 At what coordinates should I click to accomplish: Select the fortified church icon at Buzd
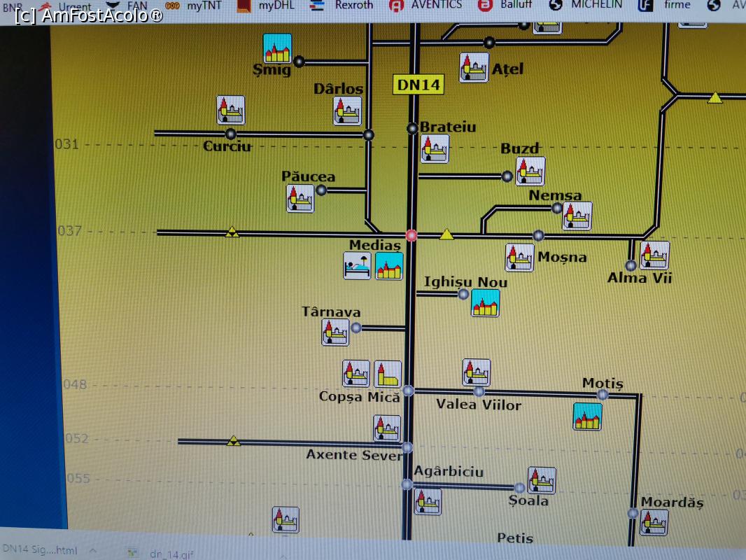(530, 171)
